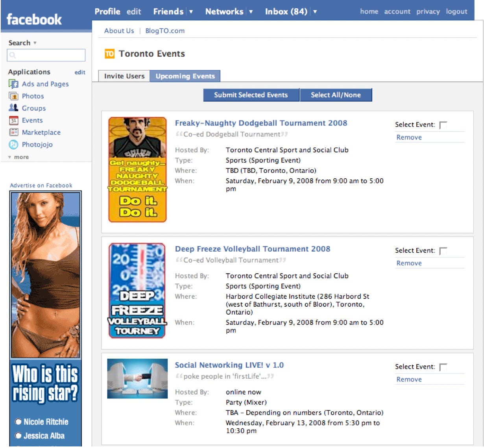Choose the Jessica Alba radio option
The width and height of the screenshot is (484, 448).
click(x=18, y=435)
